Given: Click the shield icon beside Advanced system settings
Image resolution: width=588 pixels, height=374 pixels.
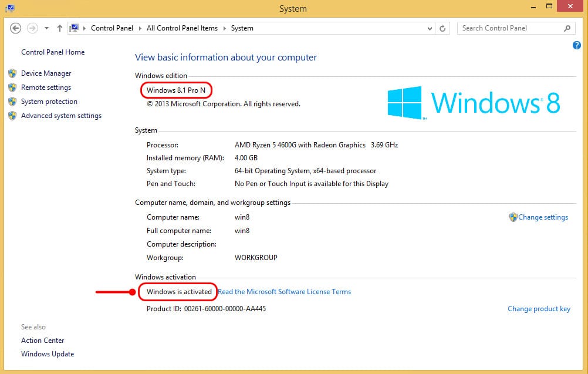Looking at the screenshot, I should pos(12,116).
